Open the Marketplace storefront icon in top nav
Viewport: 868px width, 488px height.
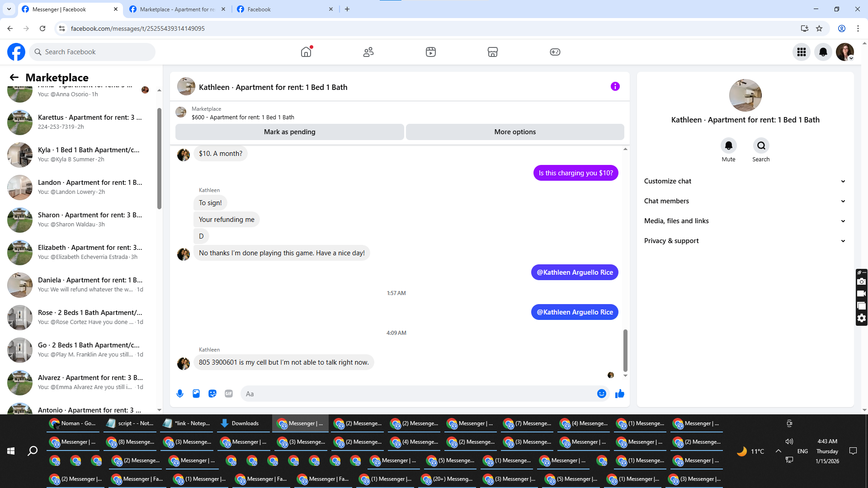493,52
